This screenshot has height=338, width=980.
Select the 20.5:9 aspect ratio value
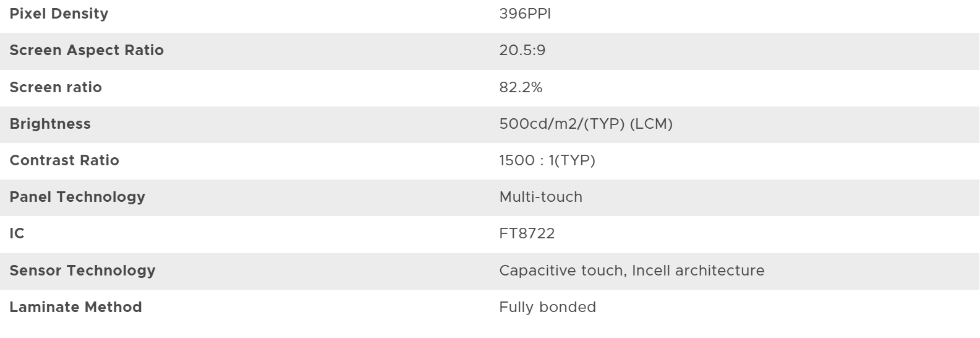pos(522,50)
